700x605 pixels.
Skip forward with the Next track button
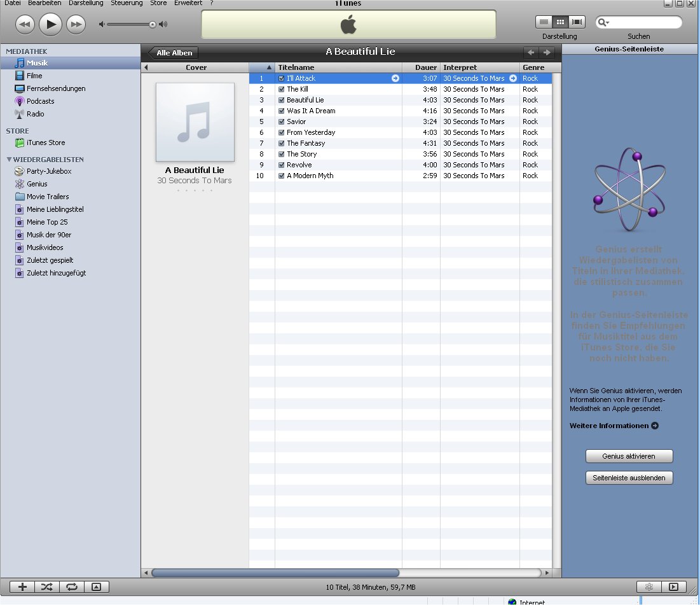tap(76, 24)
